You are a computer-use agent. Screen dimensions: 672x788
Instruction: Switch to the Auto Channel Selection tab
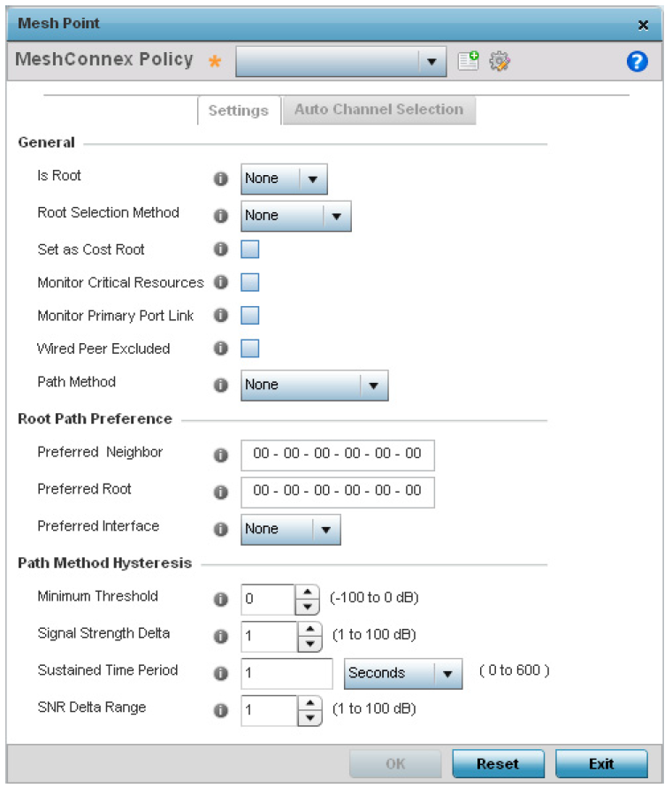(379, 110)
